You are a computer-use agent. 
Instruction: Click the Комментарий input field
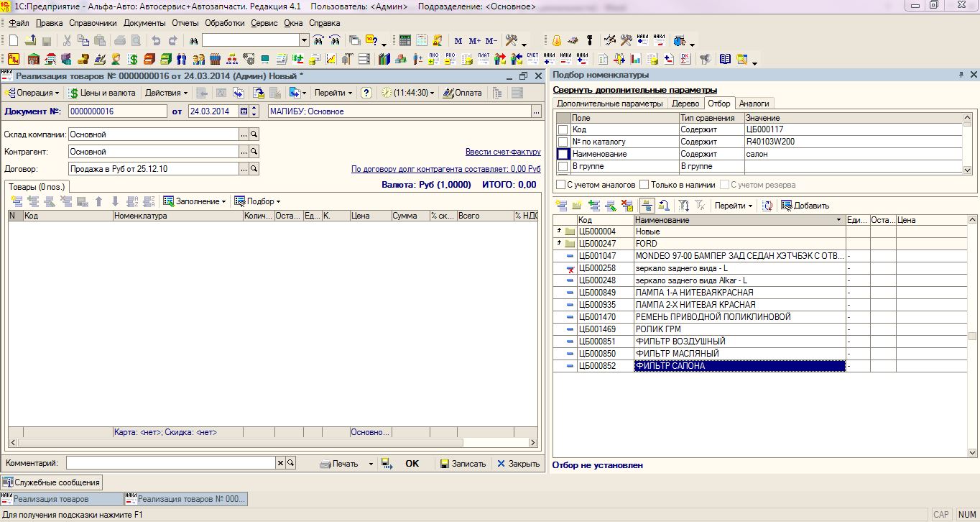(171, 464)
